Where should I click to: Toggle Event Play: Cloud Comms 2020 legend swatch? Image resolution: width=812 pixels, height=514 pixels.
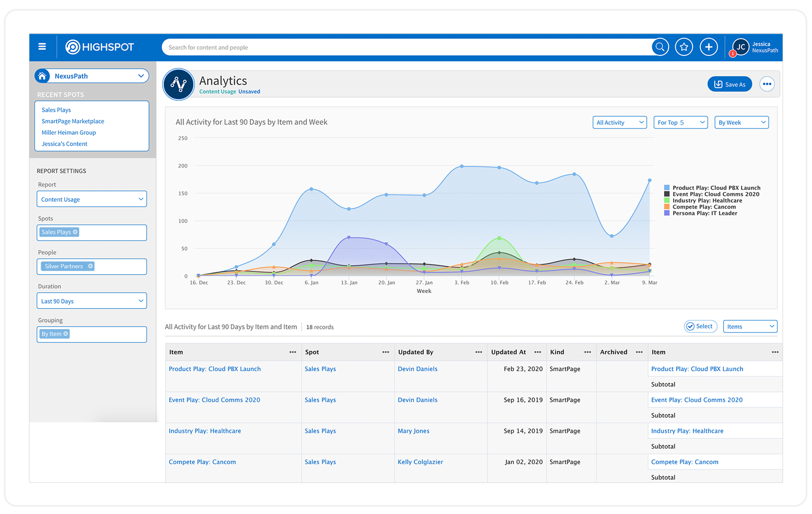point(667,194)
